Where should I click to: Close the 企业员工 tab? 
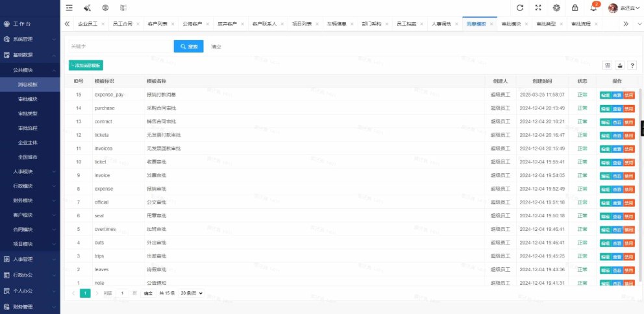pos(103,24)
